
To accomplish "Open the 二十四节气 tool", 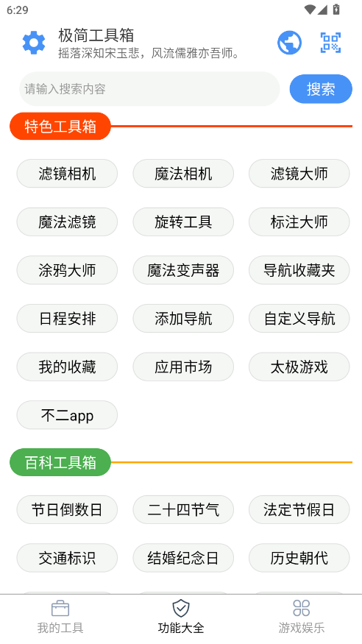I will tap(183, 509).
